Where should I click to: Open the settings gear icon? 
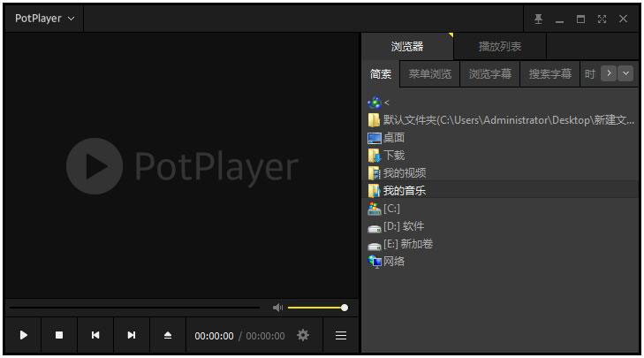[x=303, y=335]
